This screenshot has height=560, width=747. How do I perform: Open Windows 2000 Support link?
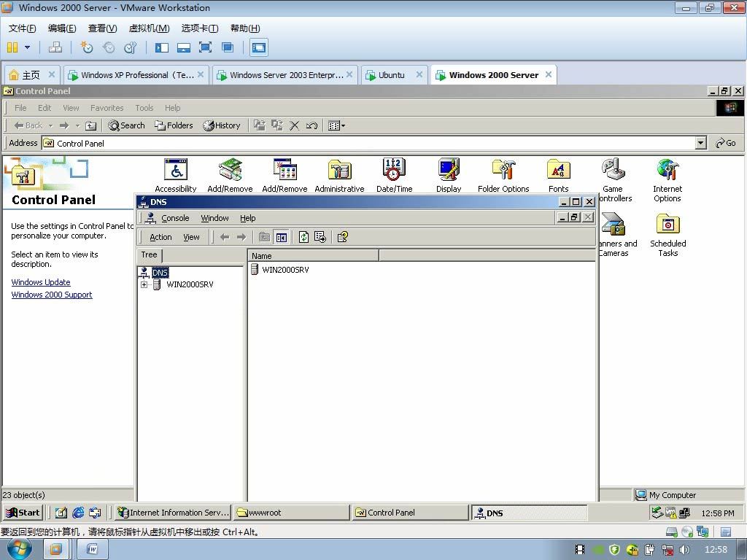click(x=52, y=295)
